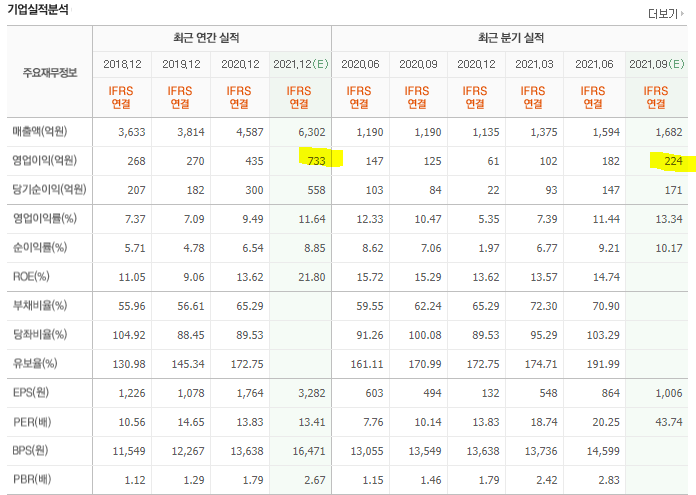The image size is (696, 495).
Task: Select the 8.85 net margin cell
Action: click(x=315, y=248)
